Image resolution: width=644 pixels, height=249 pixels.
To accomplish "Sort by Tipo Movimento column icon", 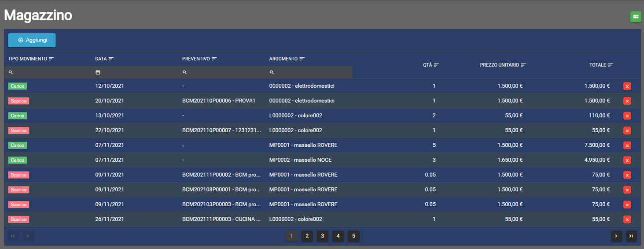I will coord(51,59).
